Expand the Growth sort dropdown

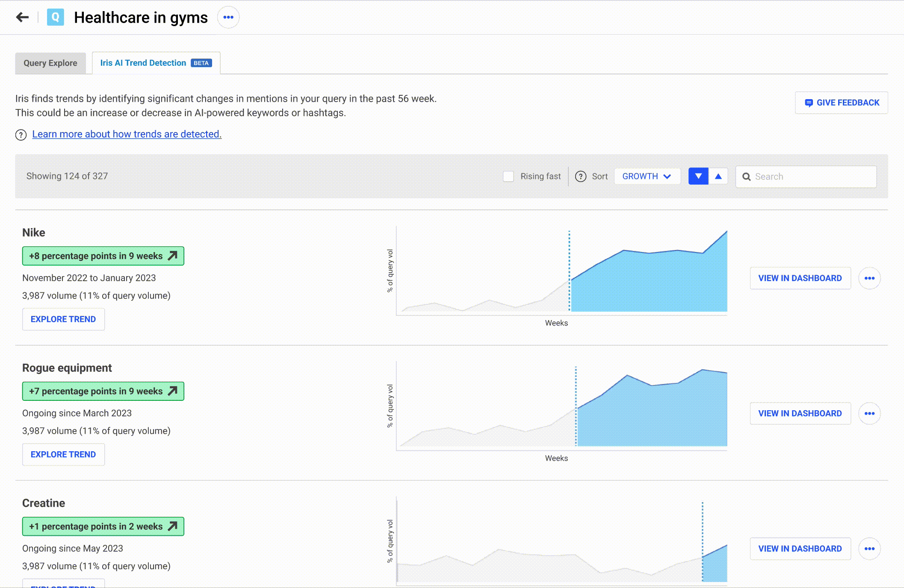coord(647,176)
